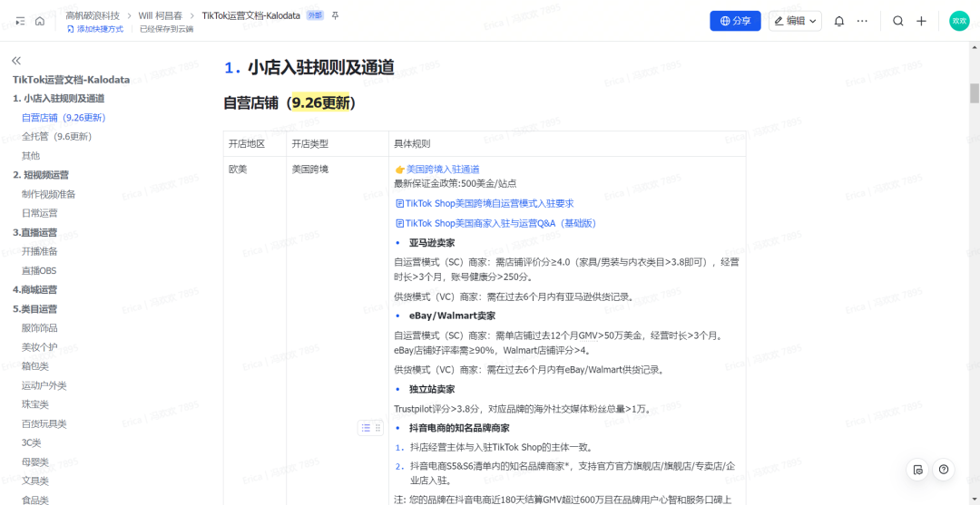Open the notifications bell
Screen dimensions: 980x505
point(839,21)
